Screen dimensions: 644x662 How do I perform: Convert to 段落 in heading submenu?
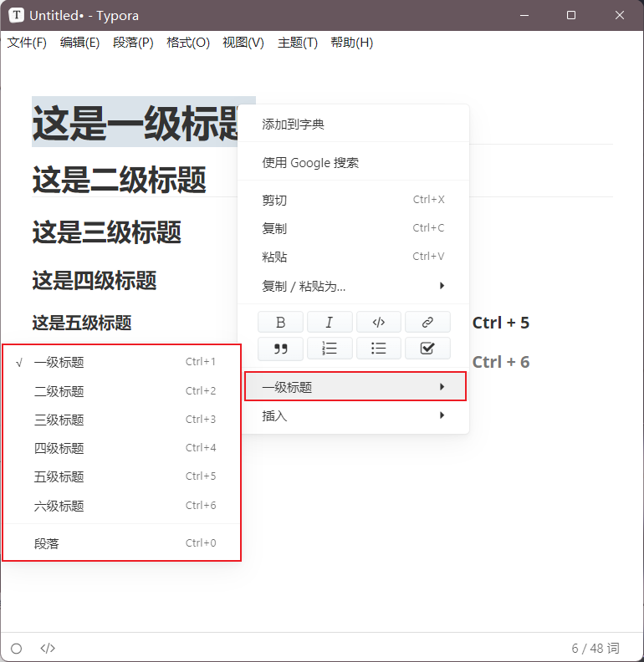coord(47,543)
